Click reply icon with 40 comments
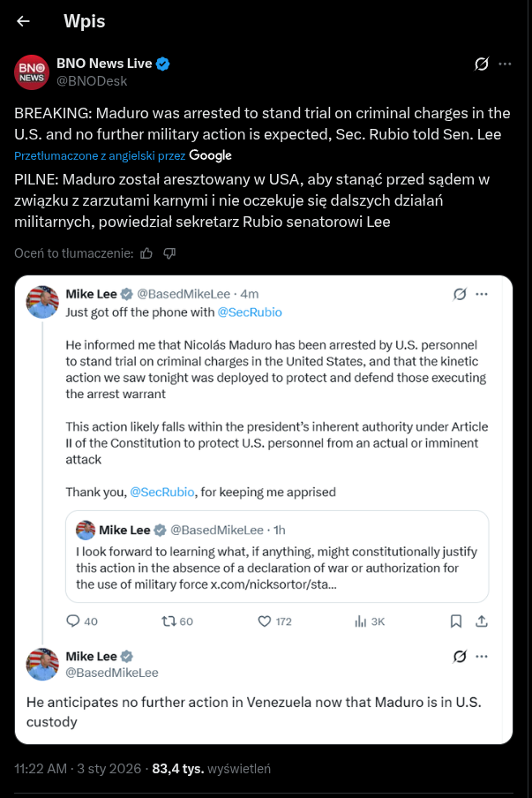Screen dimensions: 532x798 click(x=74, y=621)
